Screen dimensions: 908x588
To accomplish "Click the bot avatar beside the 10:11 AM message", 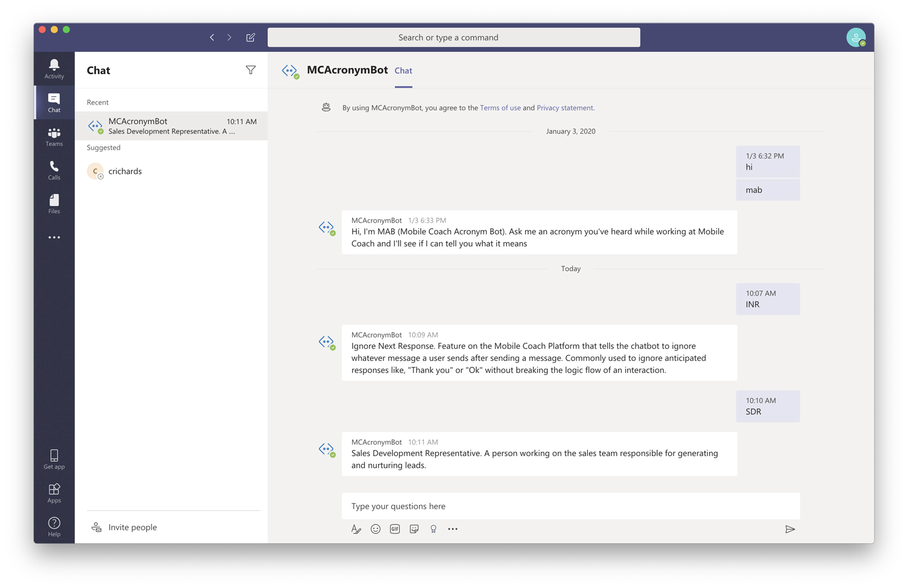I will point(327,450).
